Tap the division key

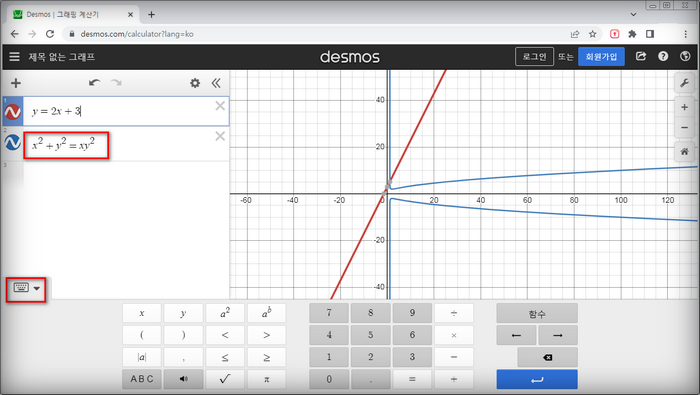pos(454,313)
